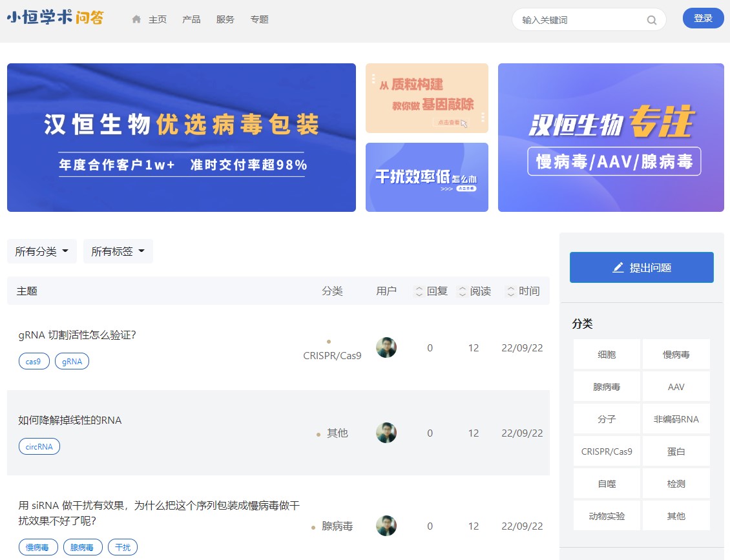Filter by the circRNA tag
Image resolution: width=730 pixels, height=560 pixels.
(39, 446)
